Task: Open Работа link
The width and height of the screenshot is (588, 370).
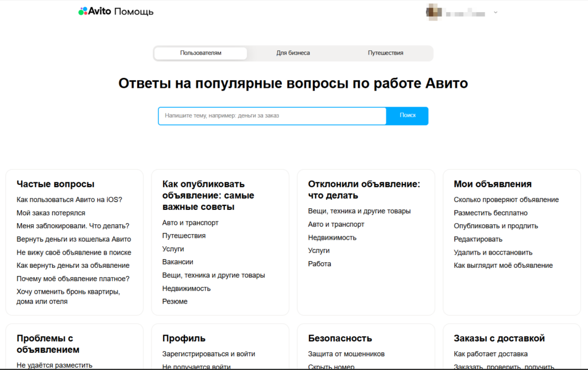Action: tap(319, 264)
